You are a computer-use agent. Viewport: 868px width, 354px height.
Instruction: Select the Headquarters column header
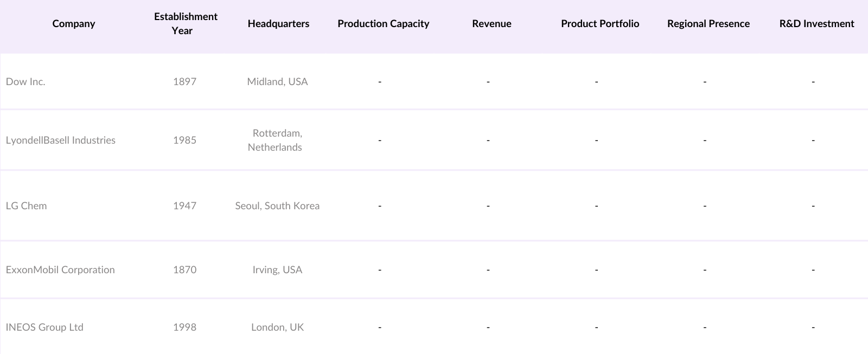(278, 24)
